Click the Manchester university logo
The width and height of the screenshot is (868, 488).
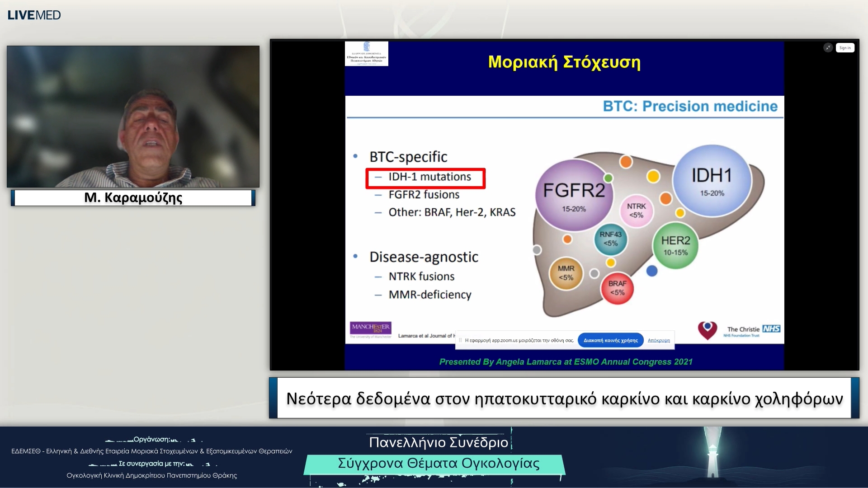tap(370, 329)
